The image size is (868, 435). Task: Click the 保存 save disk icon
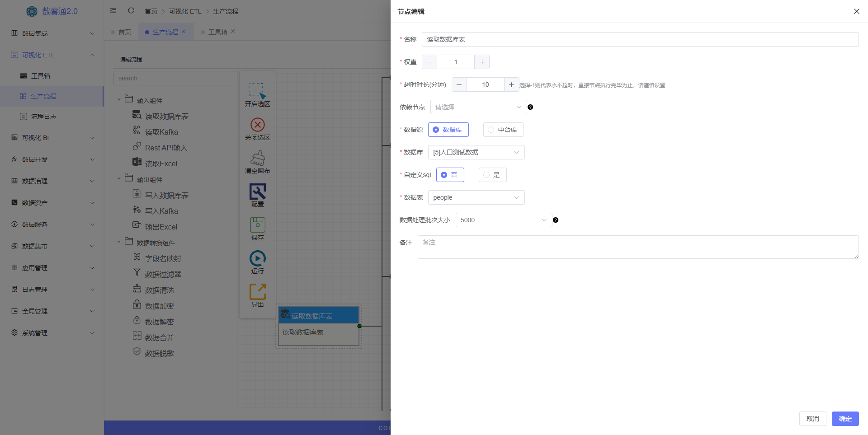pos(257,225)
